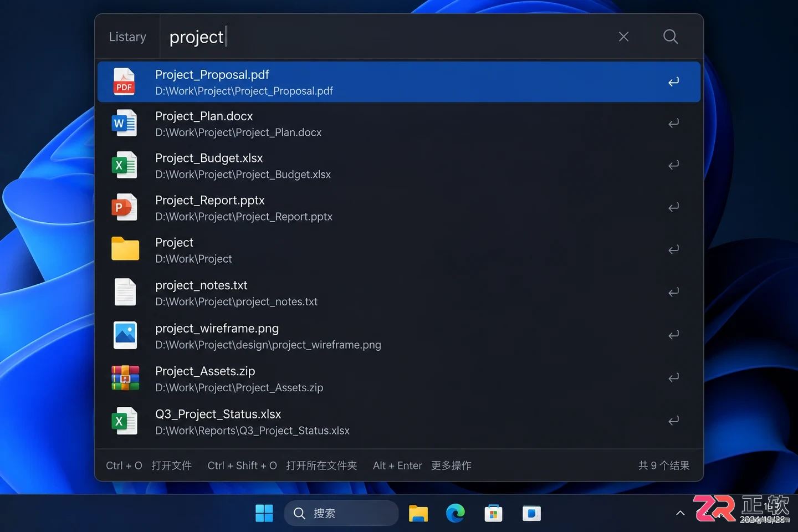Select the Project folder name
The width and height of the screenshot is (798, 532).
[175, 243]
